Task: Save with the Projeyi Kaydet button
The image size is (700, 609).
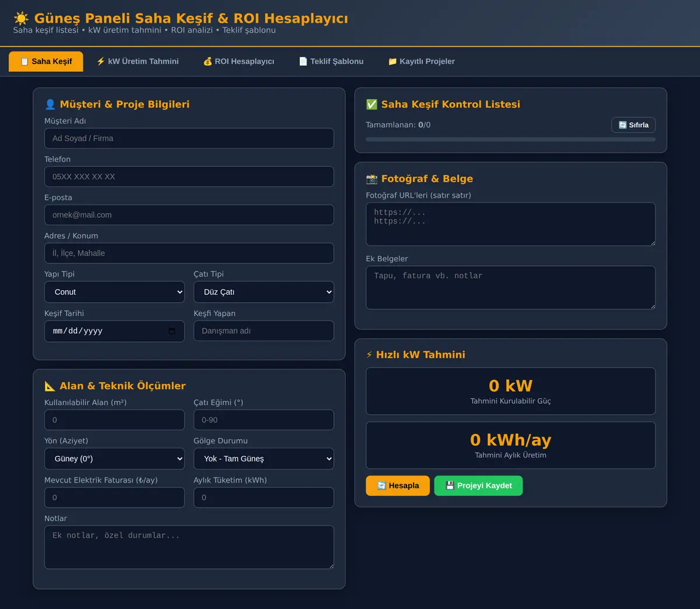Action: click(478, 486)
